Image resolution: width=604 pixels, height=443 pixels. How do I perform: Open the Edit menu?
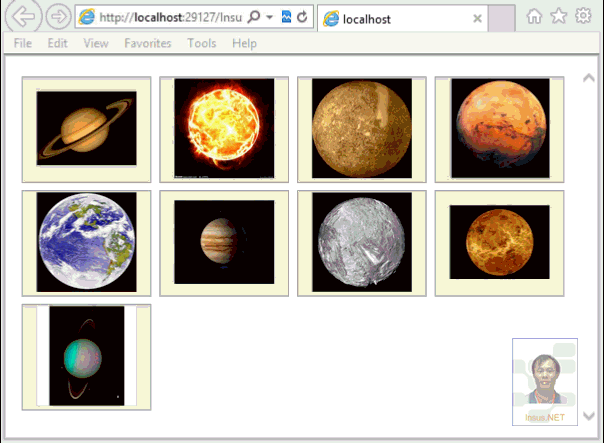pos(57,43)
